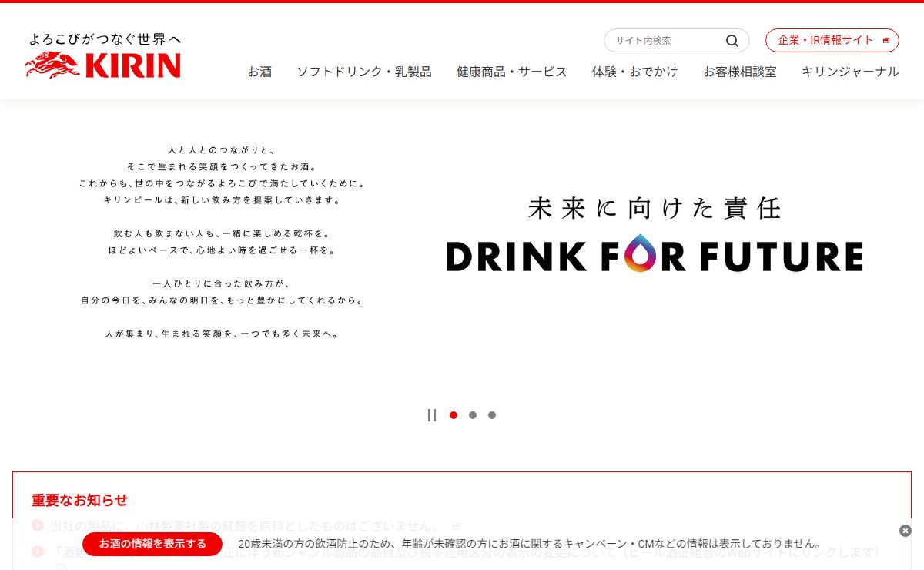Image resolution: width=924 pixels, height=570 pixels.
Task: Select the first carousel slide dot
Action: [x=454, y=415]
